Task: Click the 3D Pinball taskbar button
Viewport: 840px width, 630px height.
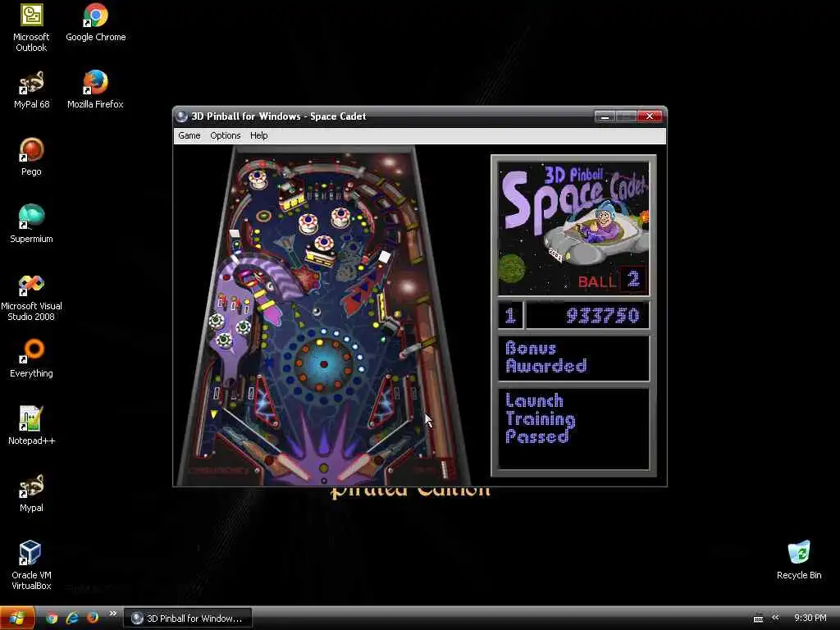Action: click(x=188, y=619)
